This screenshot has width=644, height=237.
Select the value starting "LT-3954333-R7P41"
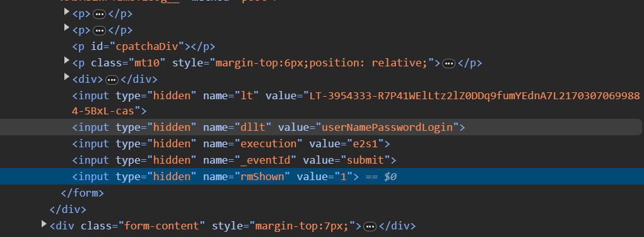474,96
